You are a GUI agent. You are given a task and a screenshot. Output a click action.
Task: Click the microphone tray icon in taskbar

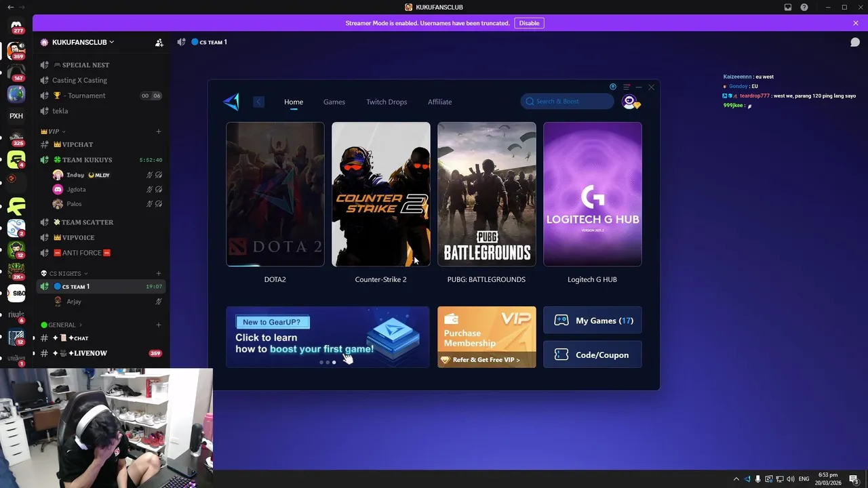(758, 479)
